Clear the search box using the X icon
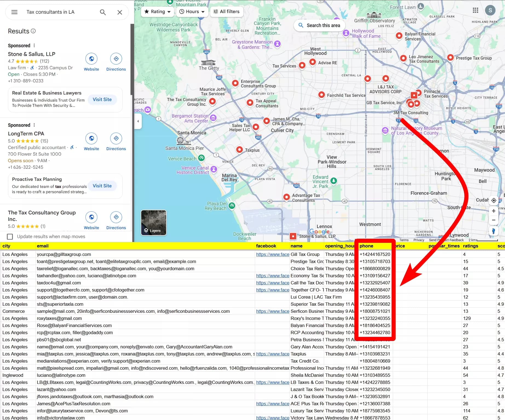Screen dimensions: 505x420 [x=119, y=12]
